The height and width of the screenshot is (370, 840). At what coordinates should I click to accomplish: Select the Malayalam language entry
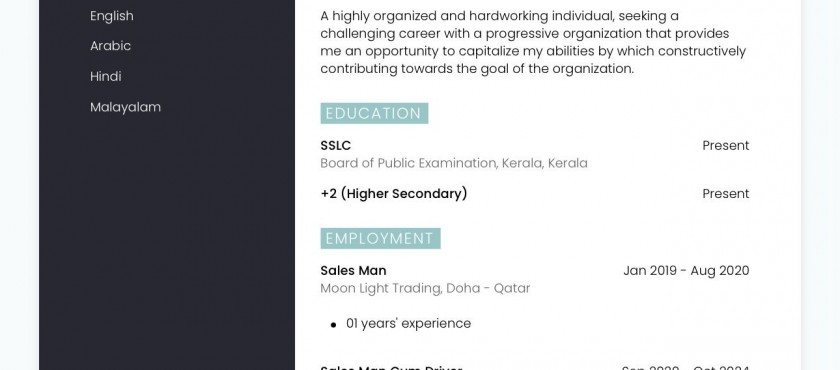click(x=125, y=107)
